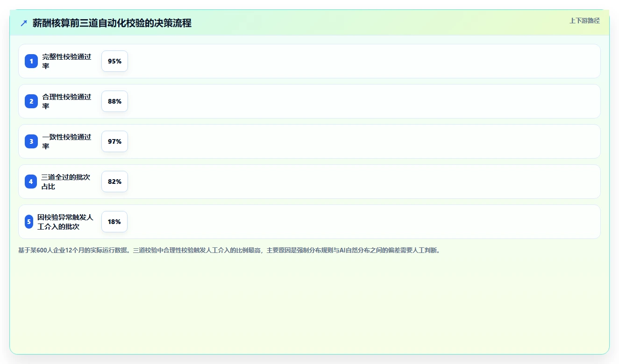Click the title 薪酬核算前三道自动化校验的决策流程
Image resolution: width=619 pixels, height=364 pixels.
click(112, 23)
